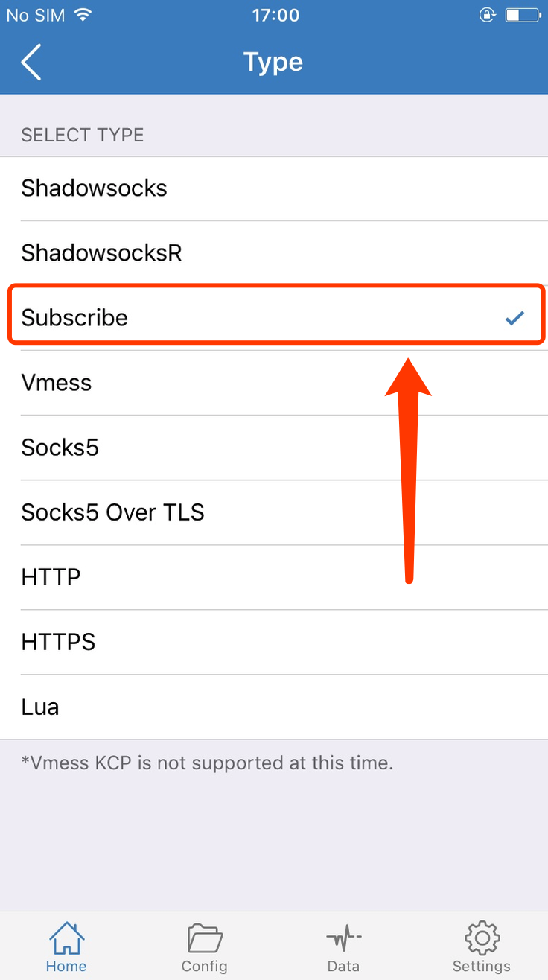Tap the 17:00 clock in status bar
This screenshot has width=548, height=980.
pyautogui.click(x=275, y=15)
